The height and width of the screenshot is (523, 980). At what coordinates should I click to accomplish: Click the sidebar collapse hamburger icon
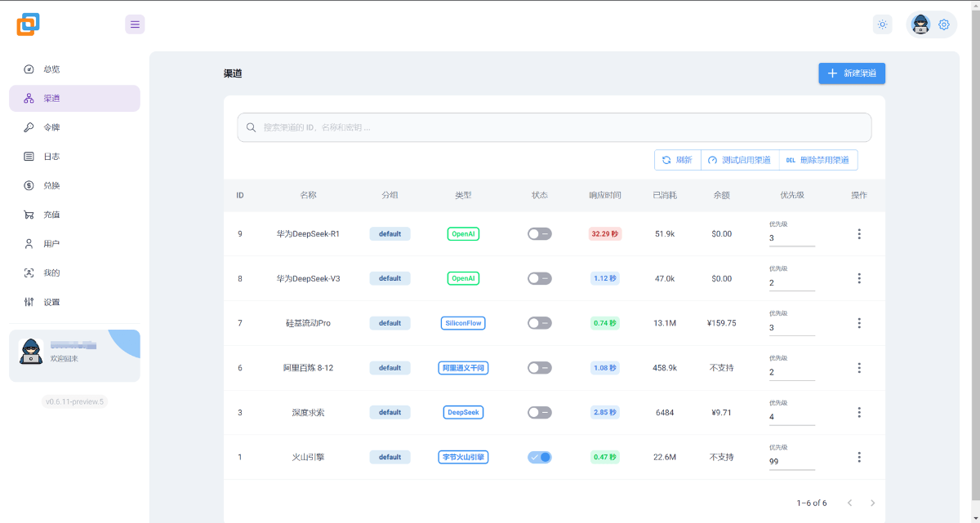(135, 24)
